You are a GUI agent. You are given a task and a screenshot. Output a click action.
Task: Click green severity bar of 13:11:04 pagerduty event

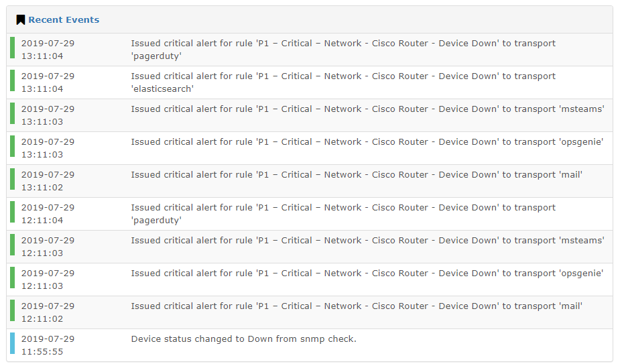click(12, 48)
